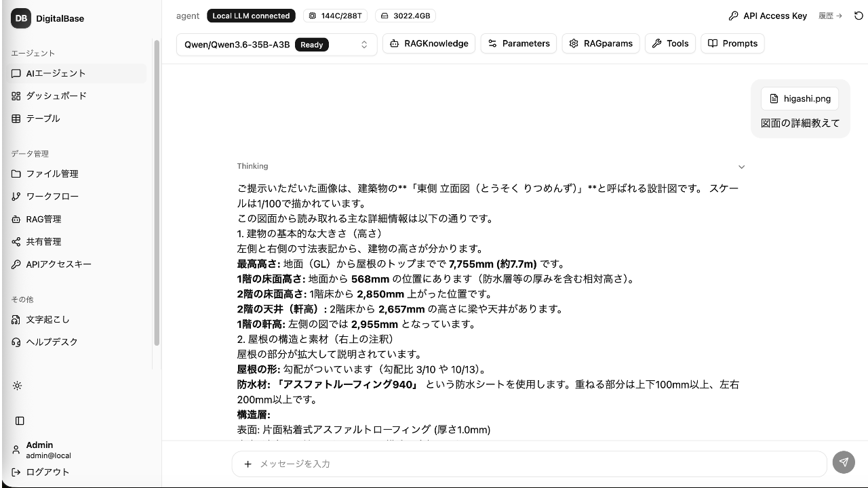Open RAGKnowledge settings
868x488 pixels.
pos(429,43)
